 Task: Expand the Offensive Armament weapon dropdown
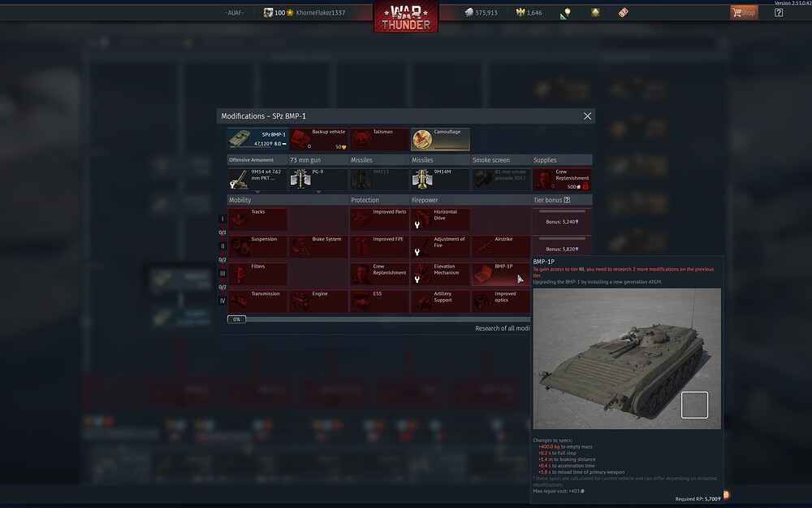pyautogui.click(x=257, y=193)
